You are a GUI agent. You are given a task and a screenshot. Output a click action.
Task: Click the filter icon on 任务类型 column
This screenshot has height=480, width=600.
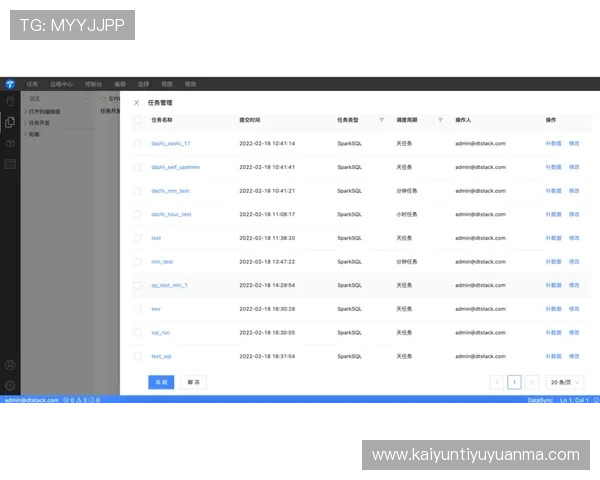click(381, 120)
